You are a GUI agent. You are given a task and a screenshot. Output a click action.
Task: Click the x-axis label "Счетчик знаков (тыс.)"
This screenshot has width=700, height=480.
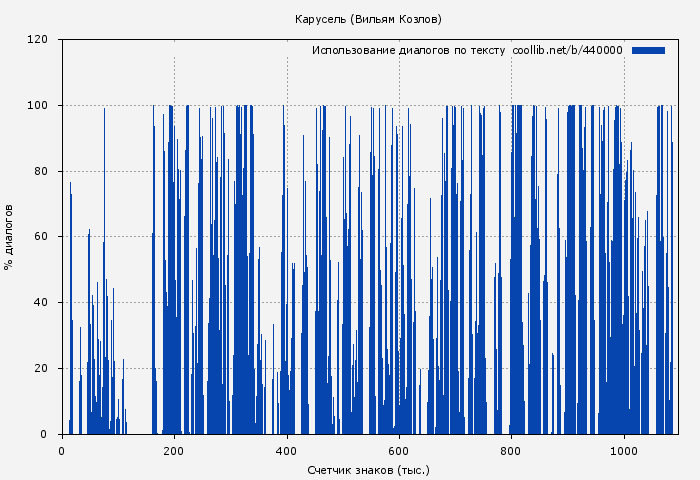tap(368, 469)
